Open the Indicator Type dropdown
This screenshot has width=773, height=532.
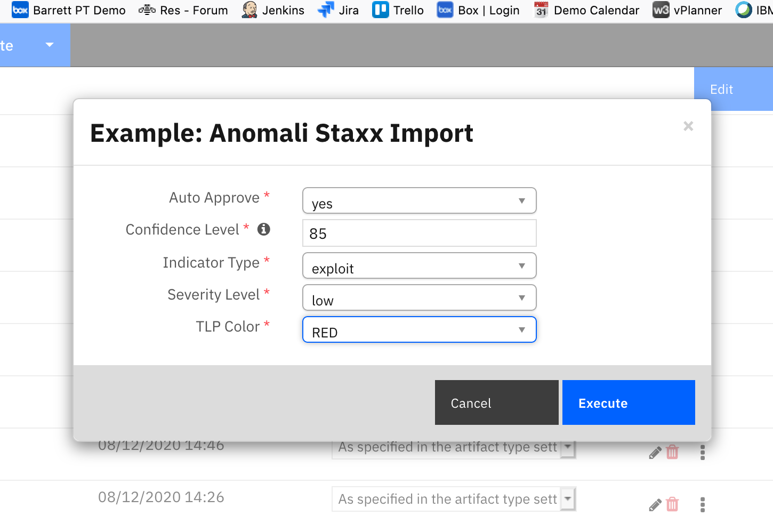(419, 265)
